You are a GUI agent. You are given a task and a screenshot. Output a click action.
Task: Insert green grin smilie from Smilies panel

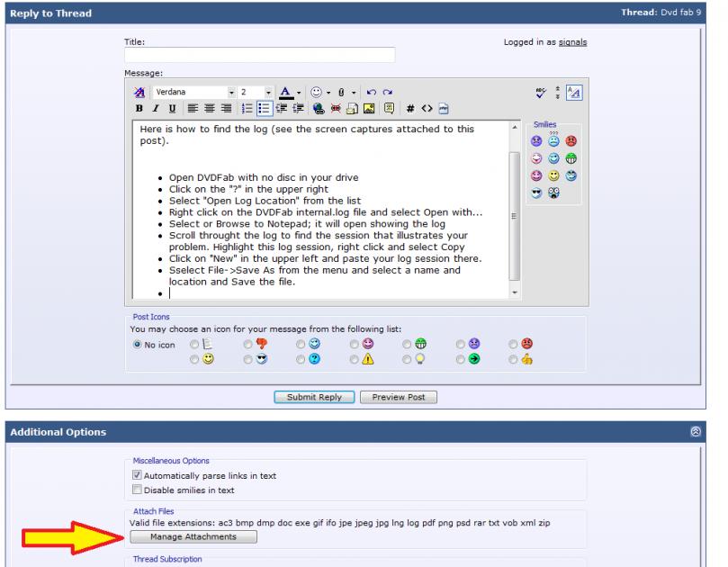click(571, 158)
